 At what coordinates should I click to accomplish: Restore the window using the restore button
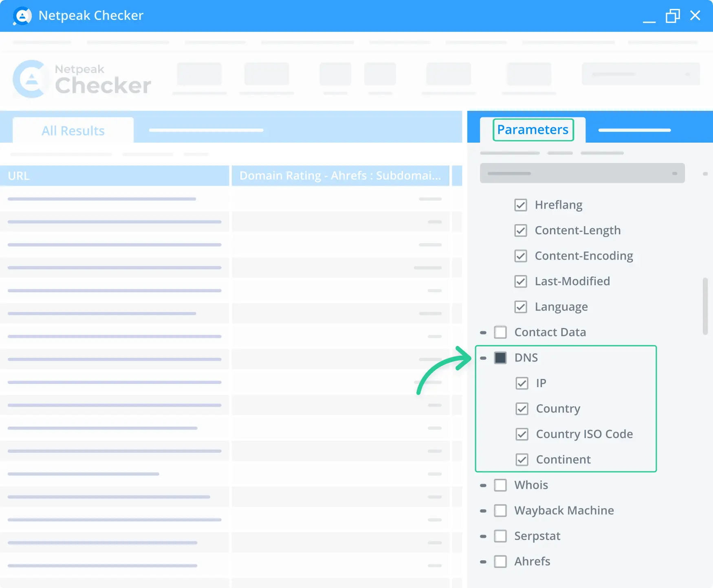(x=673, y=16)
